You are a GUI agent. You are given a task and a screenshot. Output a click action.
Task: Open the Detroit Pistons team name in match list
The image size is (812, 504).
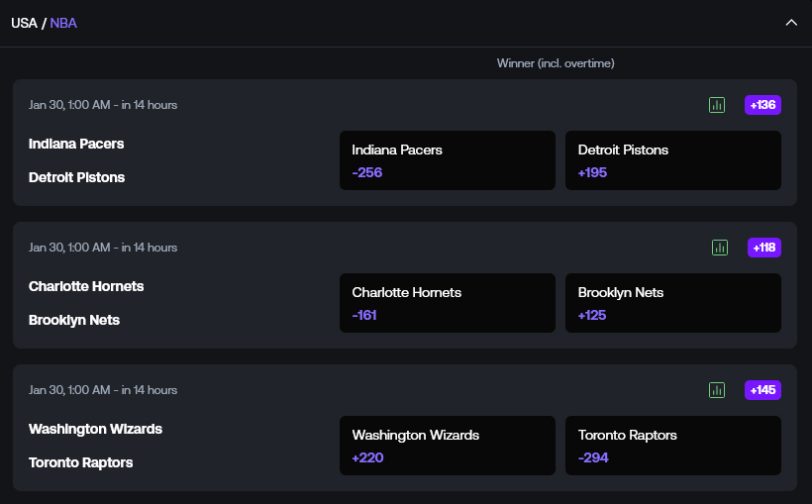tap(76, 177)
